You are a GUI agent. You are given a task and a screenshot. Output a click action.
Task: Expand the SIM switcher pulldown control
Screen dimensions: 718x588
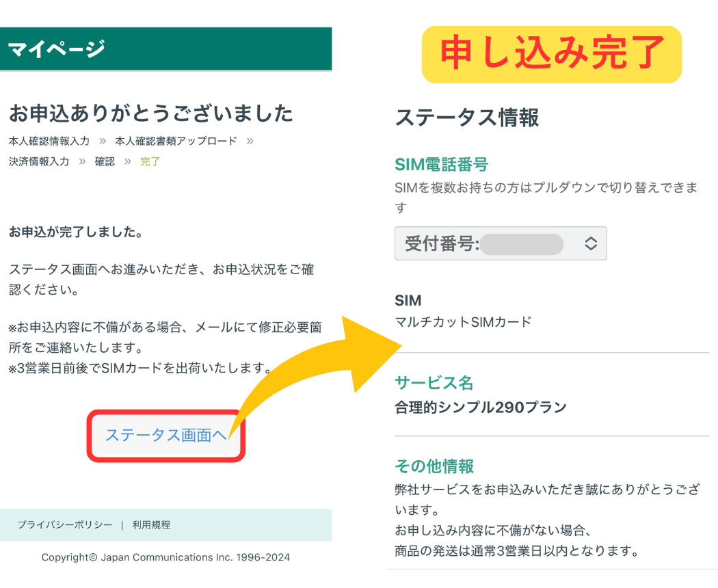pyautogui.click(x=501, y=243)
